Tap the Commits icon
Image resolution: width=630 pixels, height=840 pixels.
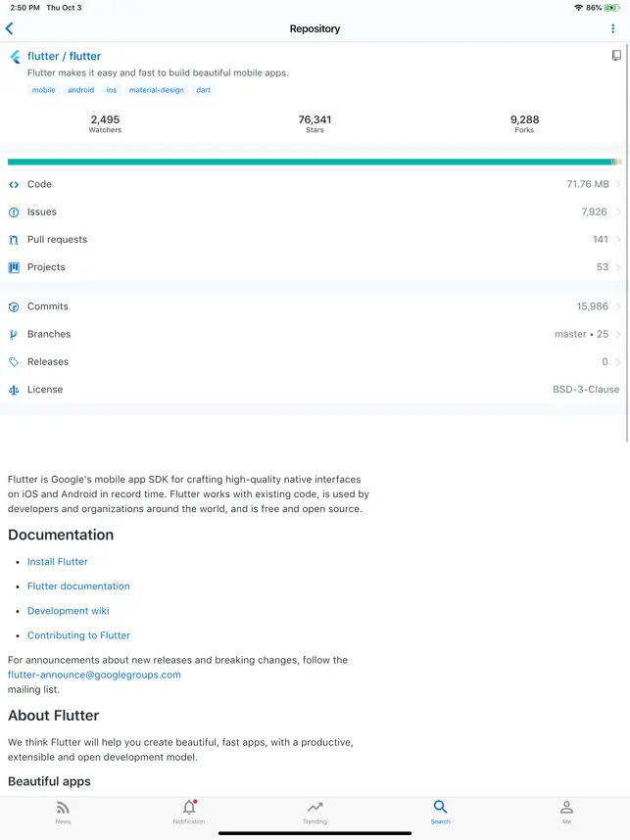14,307
